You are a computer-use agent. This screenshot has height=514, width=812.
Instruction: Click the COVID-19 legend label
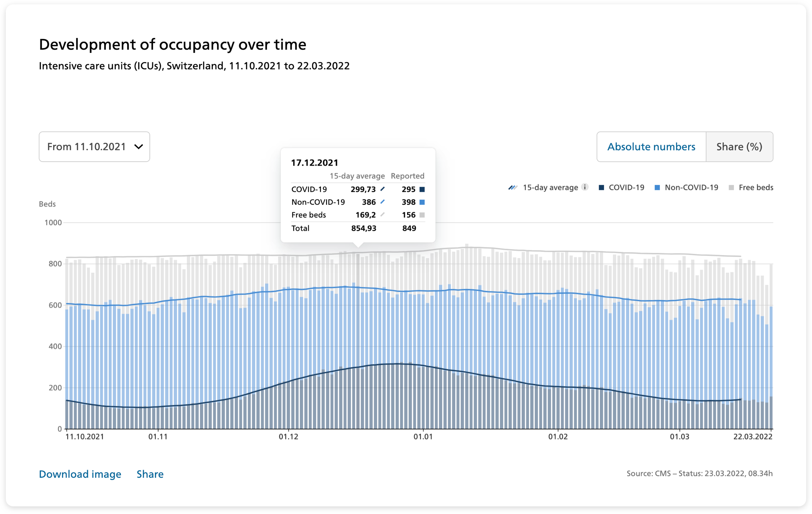[x=627, y=188]
